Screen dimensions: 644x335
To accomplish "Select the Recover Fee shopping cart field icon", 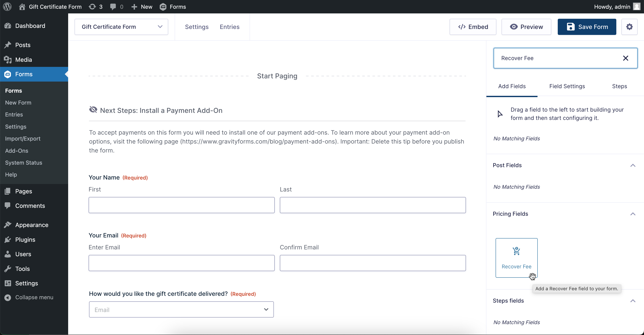I will (x=516, y=251).
